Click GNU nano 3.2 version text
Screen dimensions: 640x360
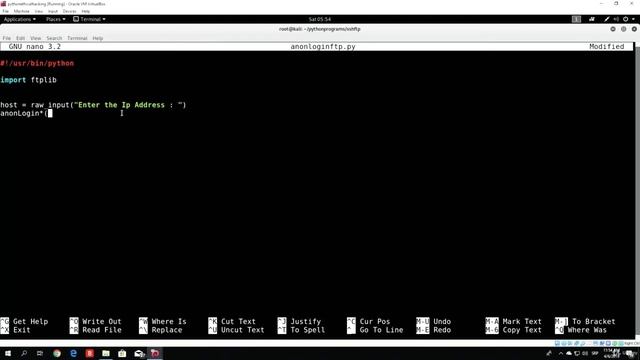[35, 47]
